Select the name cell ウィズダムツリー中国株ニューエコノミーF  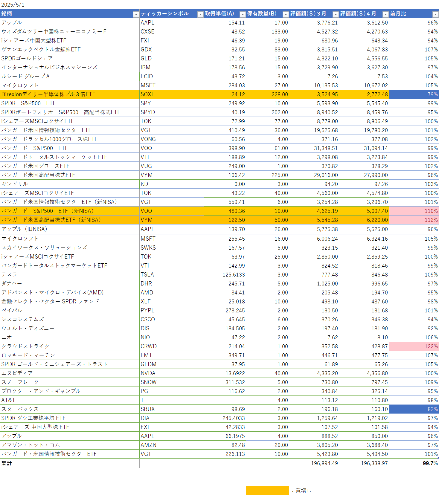(x=70, y=32)
